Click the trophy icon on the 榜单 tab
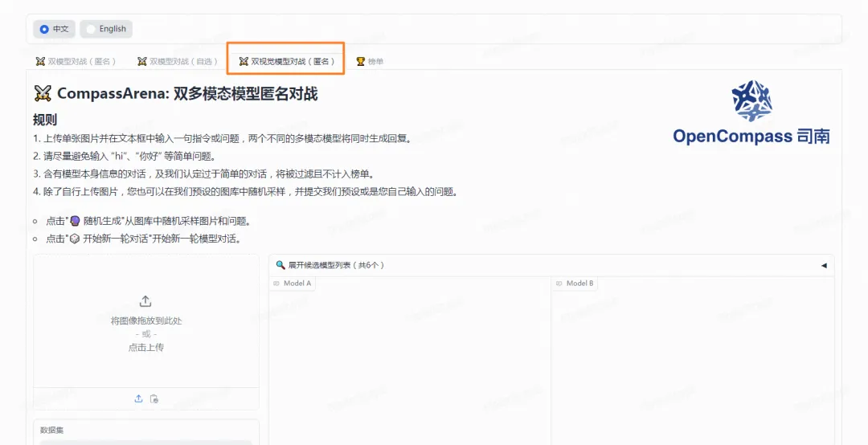The width and height of the screenshot is (868, 445). pyautogui.click(x=361, y=61)
